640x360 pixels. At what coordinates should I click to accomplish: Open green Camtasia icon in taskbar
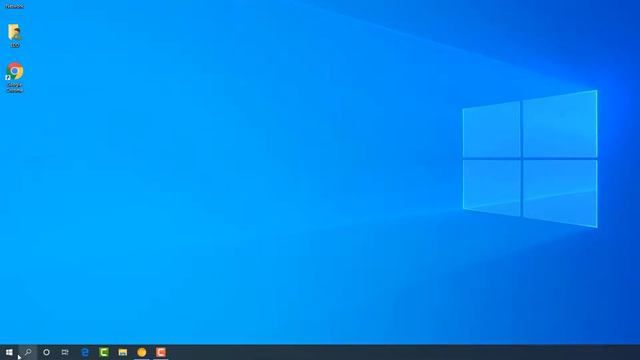pyautogui.click(x=104, y=352)
